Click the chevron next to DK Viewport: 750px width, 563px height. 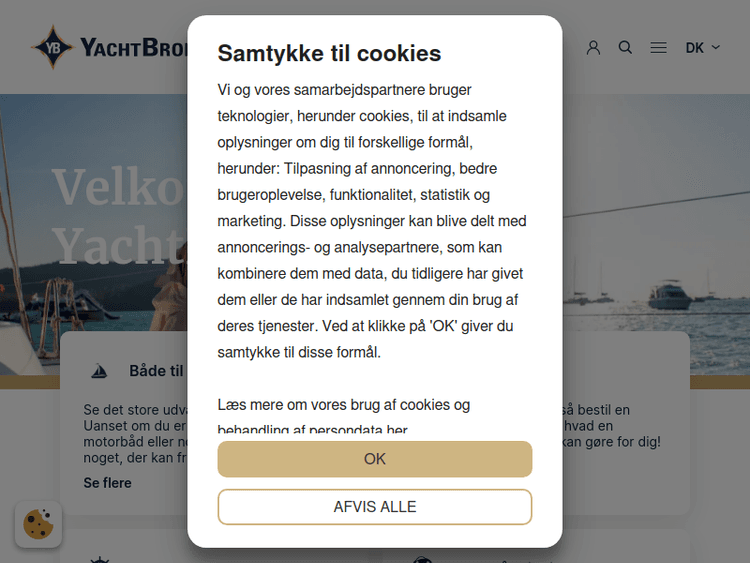point(716,47)
